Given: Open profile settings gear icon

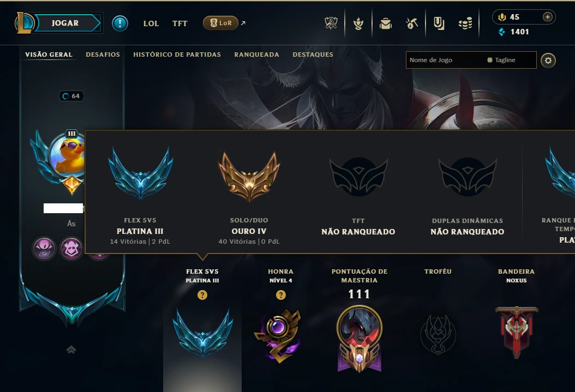Looking at the screenshot, I should coord(548,61).
